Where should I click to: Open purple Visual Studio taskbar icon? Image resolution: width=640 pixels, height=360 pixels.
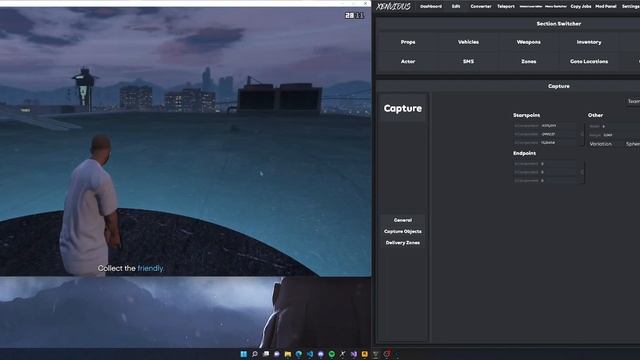click(x=353, y=354)
